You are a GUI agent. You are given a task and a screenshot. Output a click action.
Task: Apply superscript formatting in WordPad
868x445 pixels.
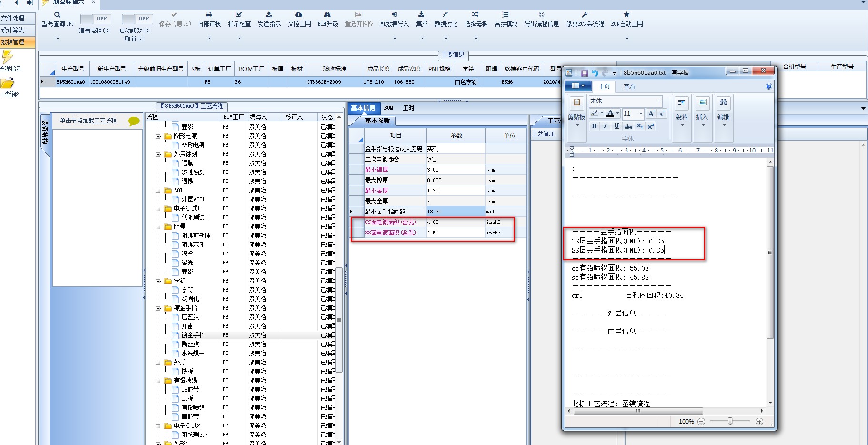tap(650, 126)
